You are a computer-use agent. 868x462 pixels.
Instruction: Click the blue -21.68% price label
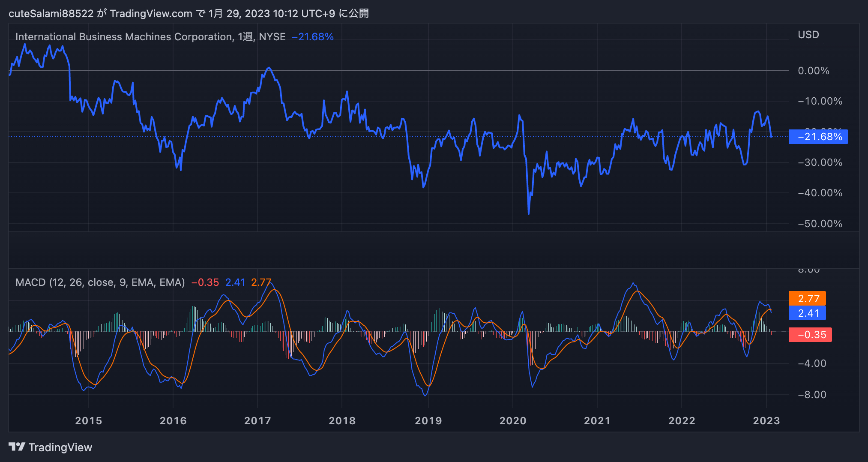pyautogui.click(x=818, y=137)
